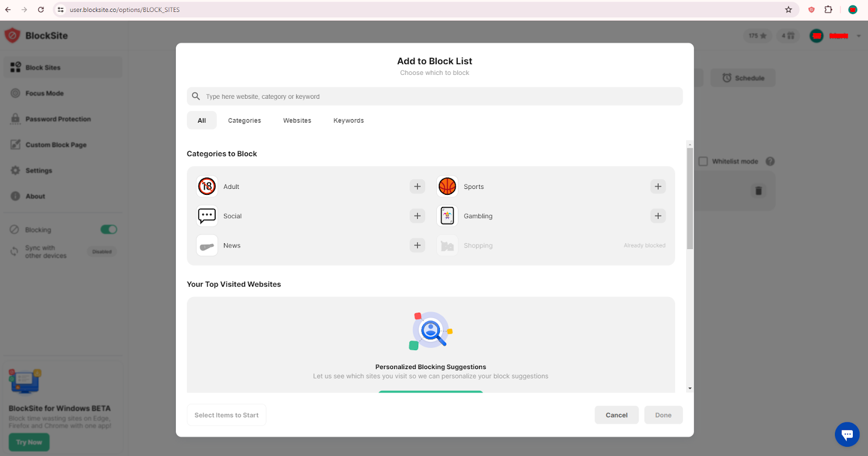Switch to the Keywords tab
The image size is (868, 456).
[348, 121]
